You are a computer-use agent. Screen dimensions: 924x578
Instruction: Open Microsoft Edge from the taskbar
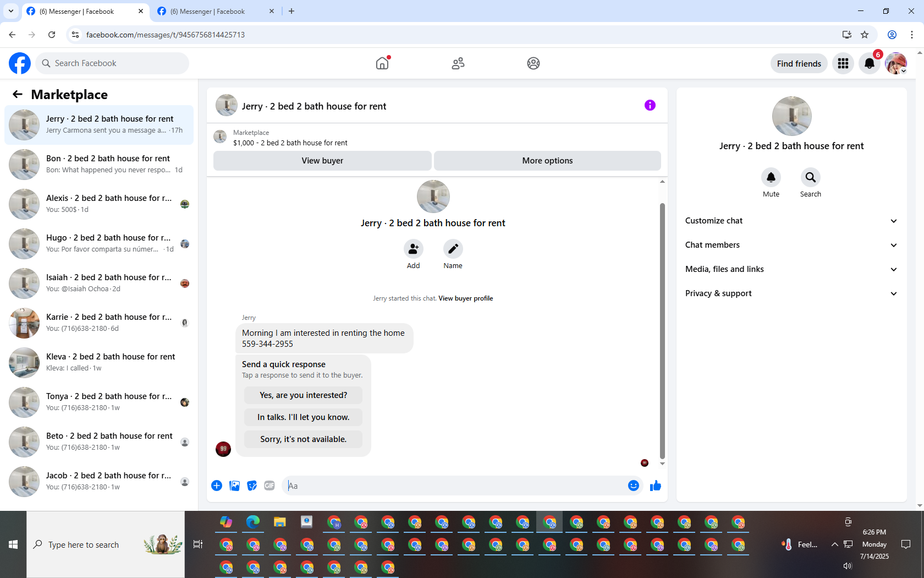coord(253,522)
